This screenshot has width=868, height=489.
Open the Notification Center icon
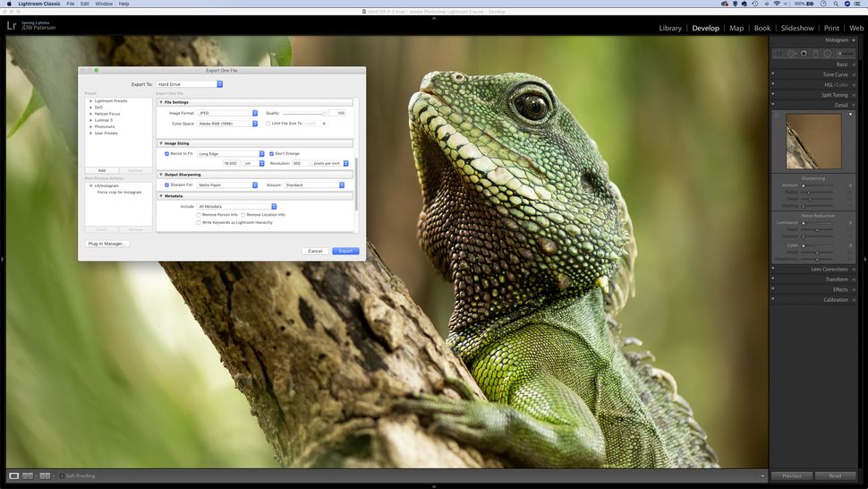857,4
